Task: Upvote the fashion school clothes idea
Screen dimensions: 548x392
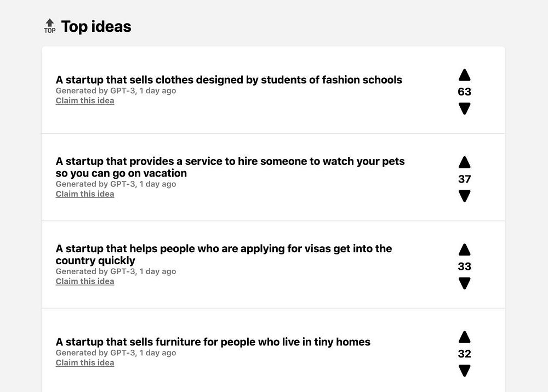Action: click(x=464, y=76)
